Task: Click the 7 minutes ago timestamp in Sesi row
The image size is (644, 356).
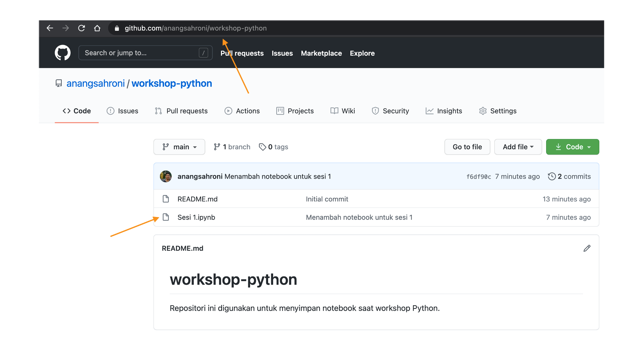Action: pos(568,217)
